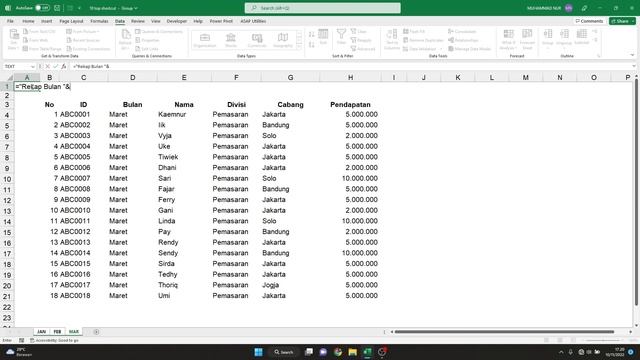Screen dimensions: 640x360
Task: Select the Currencies data type
Action: click(x=257, y=40)
